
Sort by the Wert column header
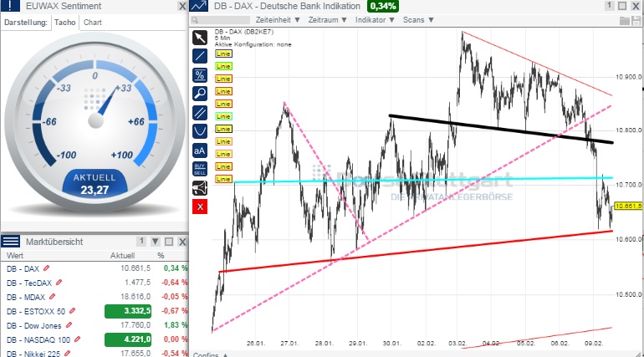pos(15,255)
